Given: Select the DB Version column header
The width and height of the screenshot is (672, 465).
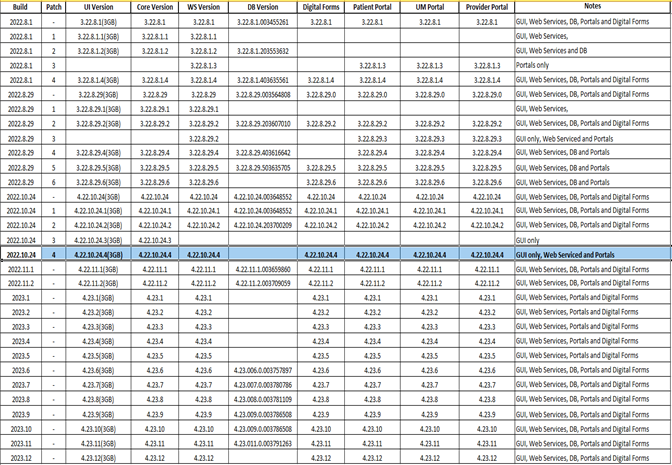Looking at the screenshot, I should pyautogui.click(x=263, y=6).
